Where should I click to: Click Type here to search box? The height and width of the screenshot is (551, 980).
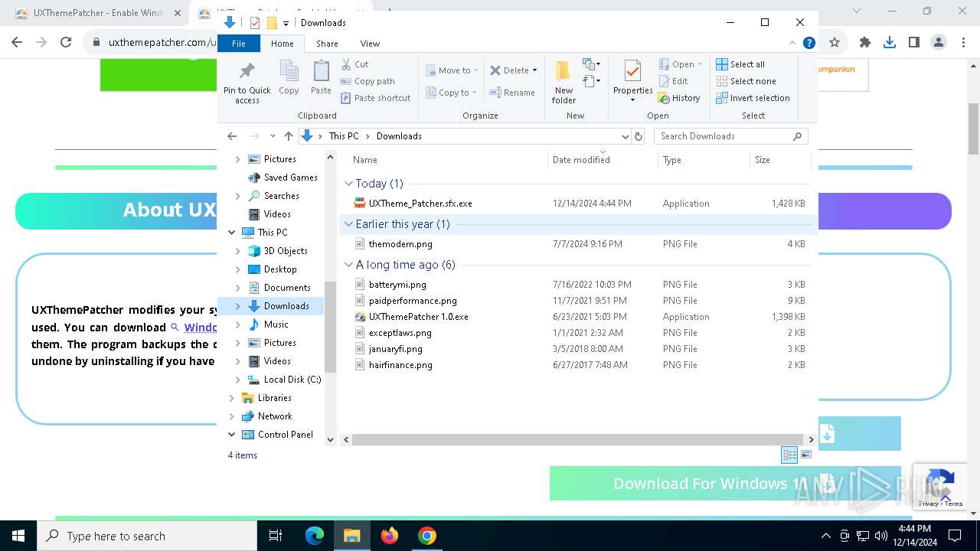(x=147, y=536)
